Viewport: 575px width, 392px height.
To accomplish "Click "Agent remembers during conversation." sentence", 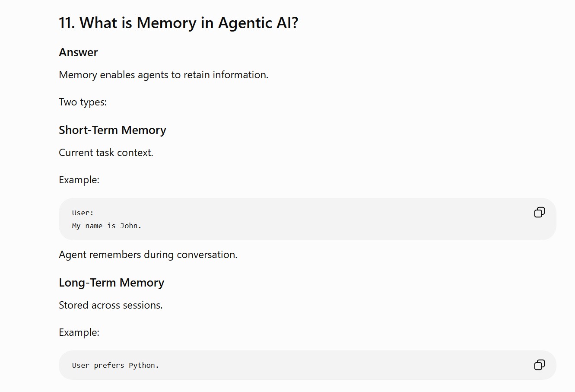I will click(x=148, y=255).
